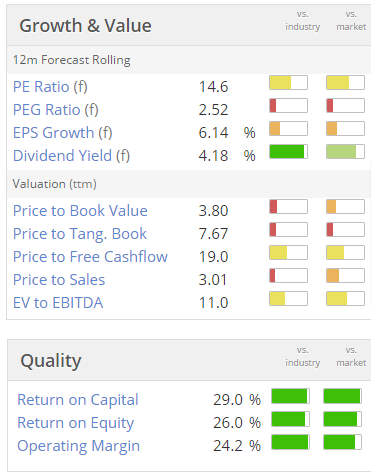Open the Price to Sales link
Screen dimensions: 371x474
tap(59, 280)
